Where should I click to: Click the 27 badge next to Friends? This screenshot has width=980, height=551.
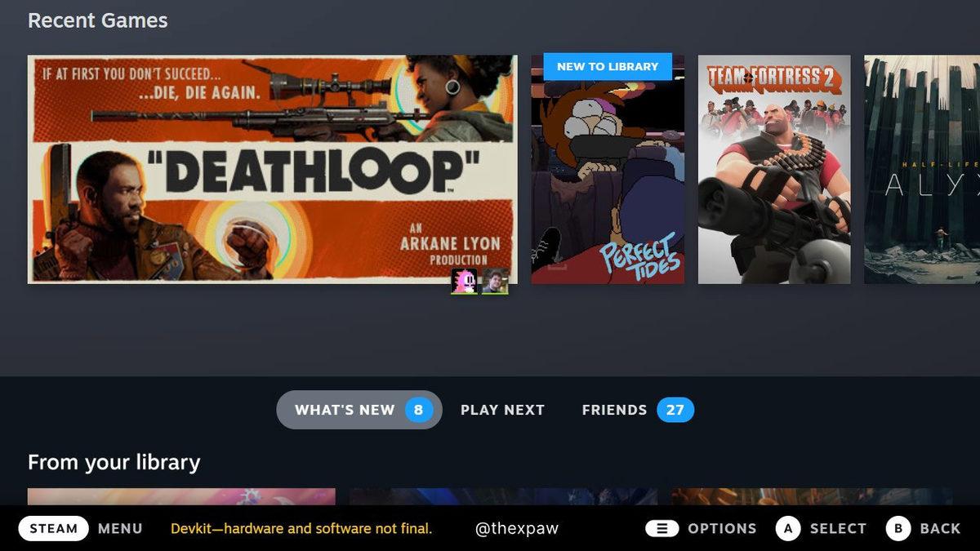pos(675,410)
